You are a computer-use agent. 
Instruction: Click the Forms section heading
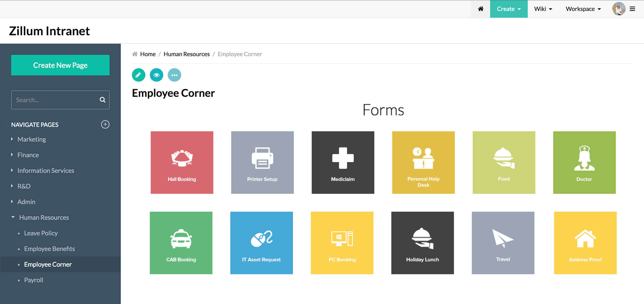[x=383, y=110]
